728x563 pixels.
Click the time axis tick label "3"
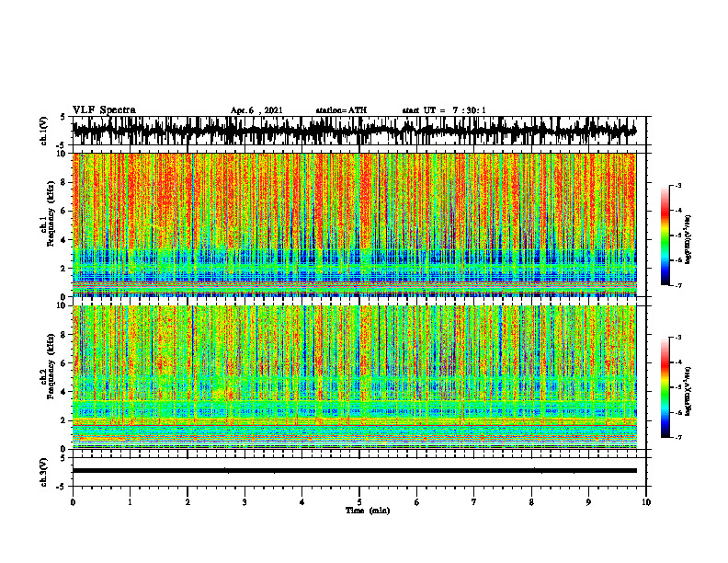click(245, 502)
